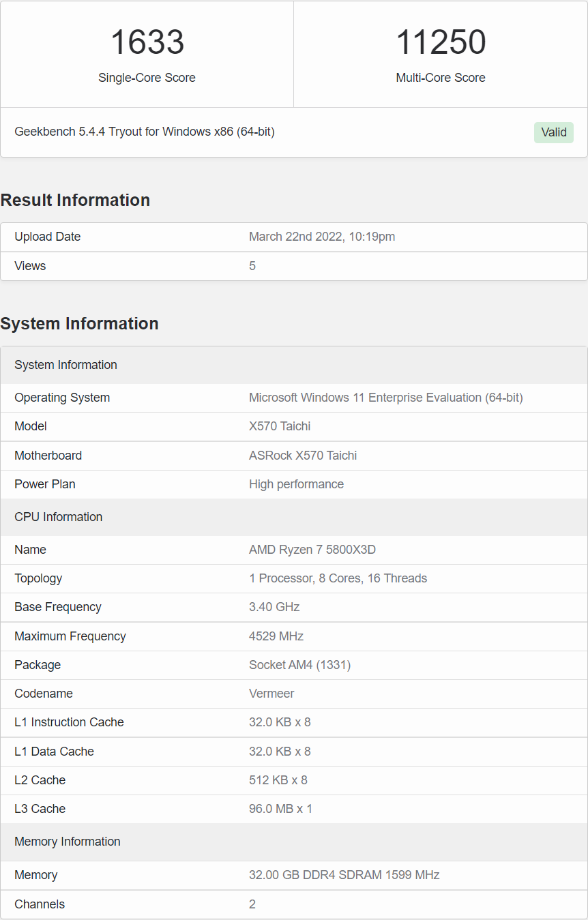Click the AMD Ryzen 7 5800X3D name

tap(312, 550)
